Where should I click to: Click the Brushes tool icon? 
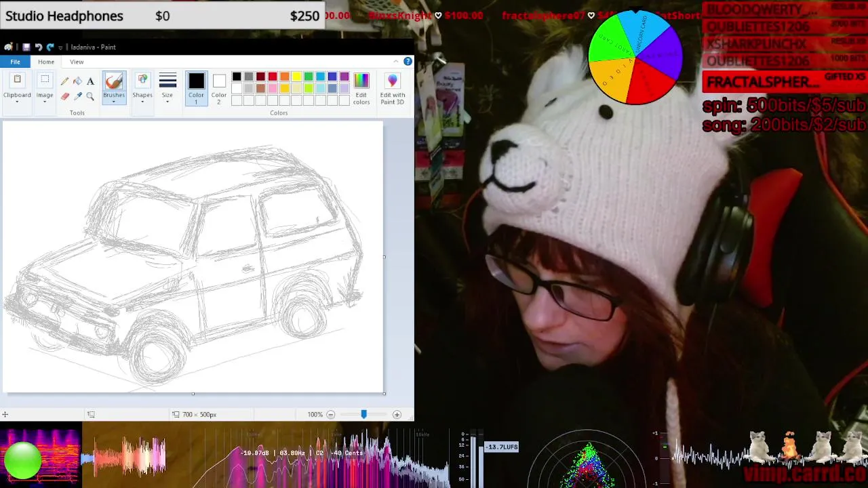[114, 81]
